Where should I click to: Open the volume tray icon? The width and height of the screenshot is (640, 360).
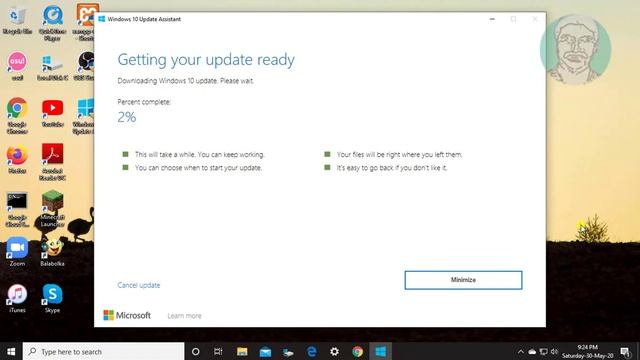pyautogui.click(x=554, y=351)
